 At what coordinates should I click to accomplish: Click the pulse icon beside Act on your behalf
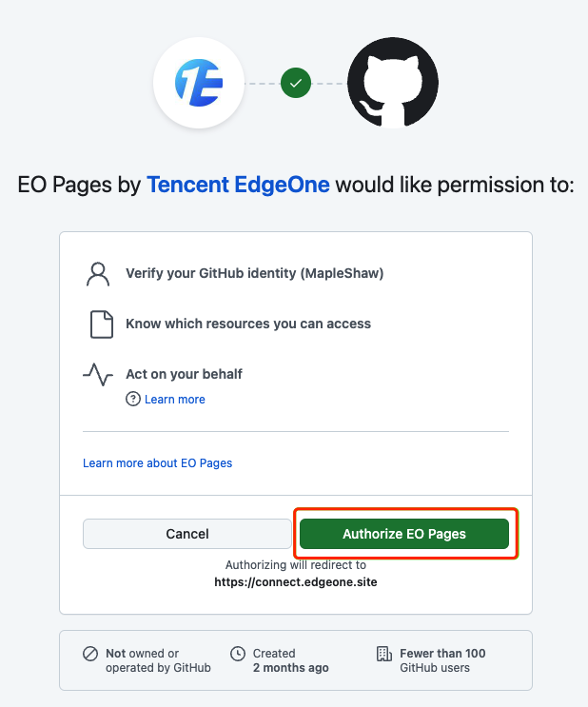[98, 374]
